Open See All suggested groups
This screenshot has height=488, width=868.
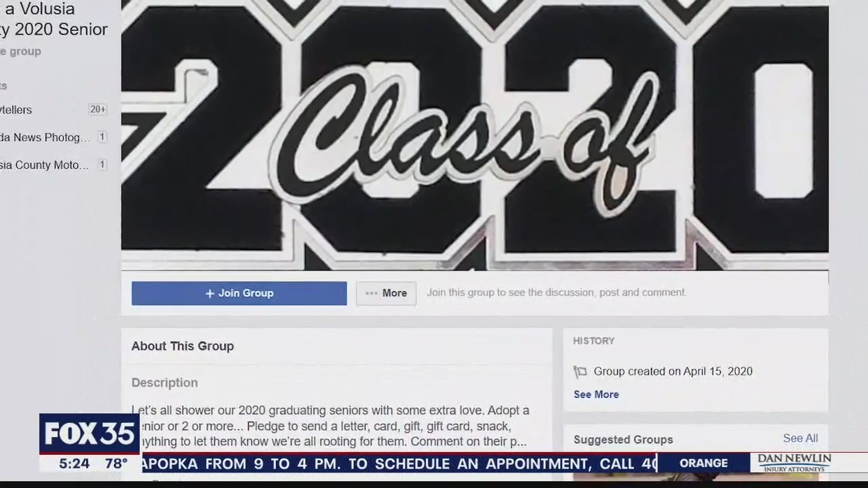point(800,439)
